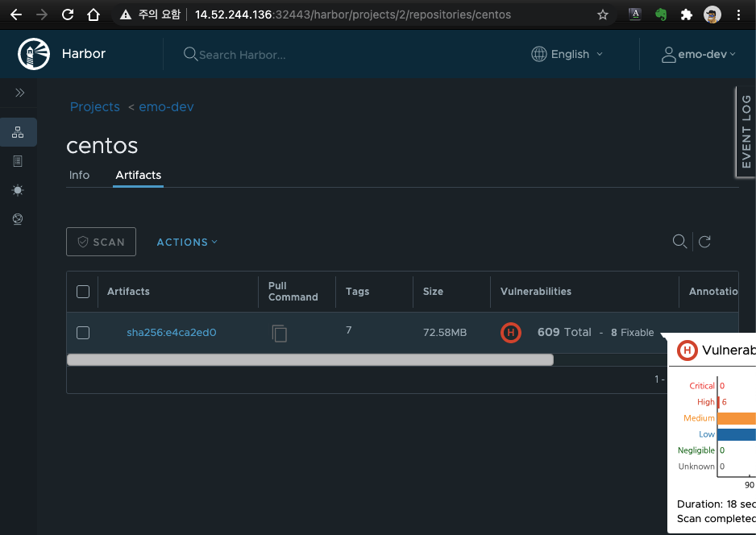Open the EVENT LOG side panel
The width and height of the screenshot is (756, 535).
click(746, 131)
